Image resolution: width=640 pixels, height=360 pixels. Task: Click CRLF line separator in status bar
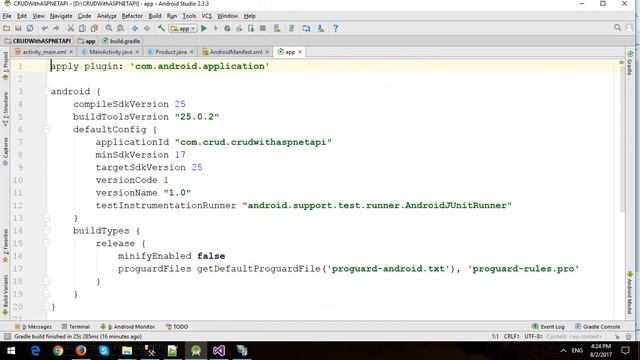coord(511,336)
